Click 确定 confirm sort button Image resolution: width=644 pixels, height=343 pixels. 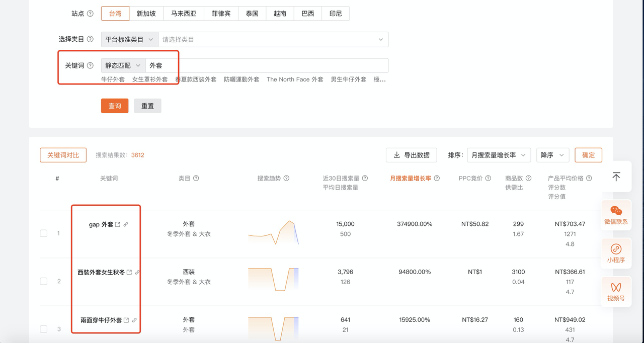[x=589, y=155]
